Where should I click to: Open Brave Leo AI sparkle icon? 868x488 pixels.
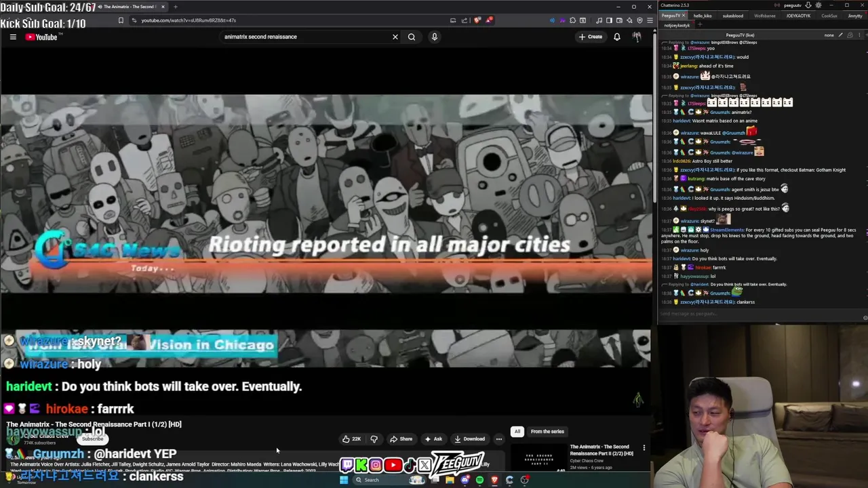point(629,20)
